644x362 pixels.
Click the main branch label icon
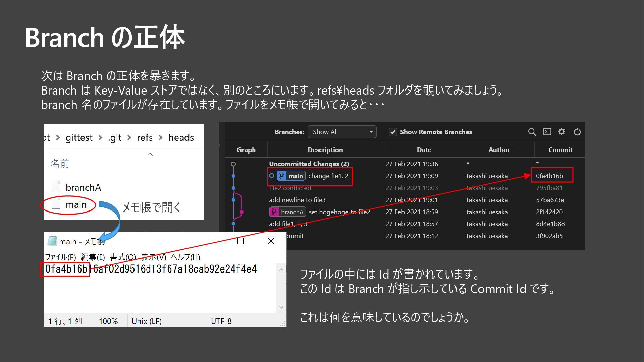click(282, 176)
